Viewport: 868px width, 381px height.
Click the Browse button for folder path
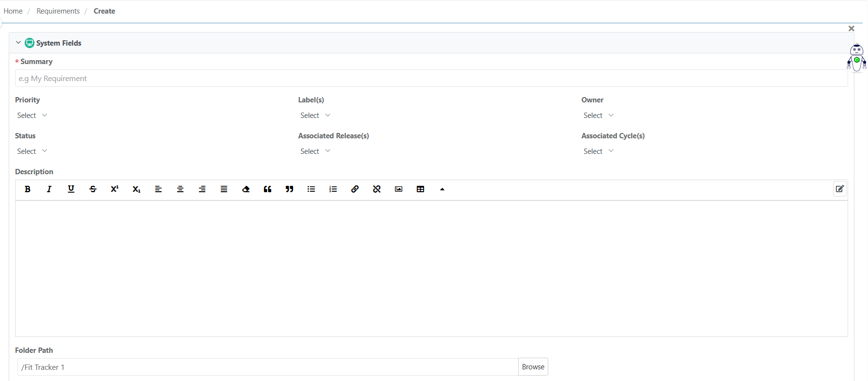tap(533, 367)
